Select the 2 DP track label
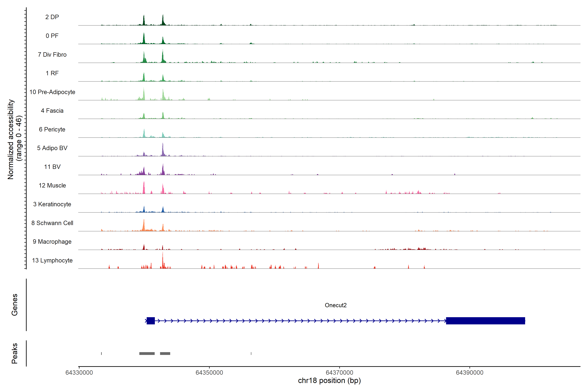The image size is (588, 392). coord(52,17)
